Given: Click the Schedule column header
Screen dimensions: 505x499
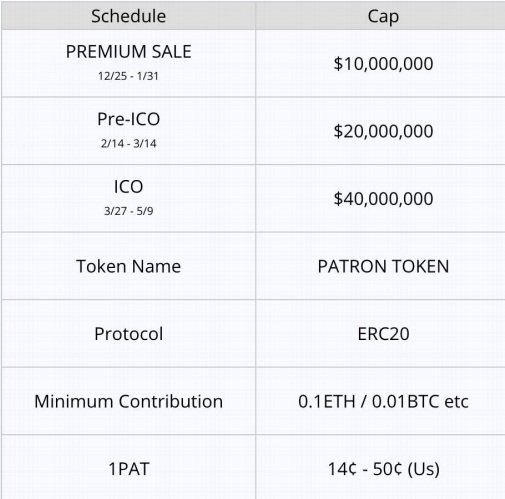Looking at the screenshot, I should [x=128, y=16].
